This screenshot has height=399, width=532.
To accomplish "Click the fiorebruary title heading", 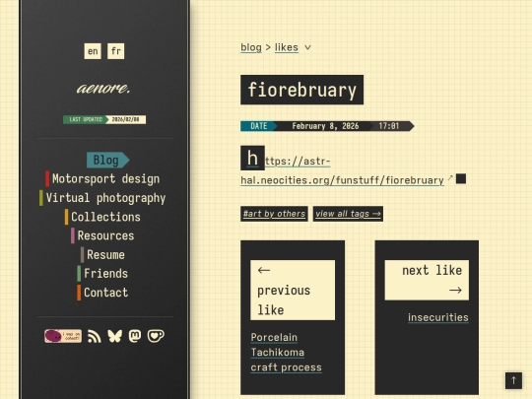I will (302, 90).
